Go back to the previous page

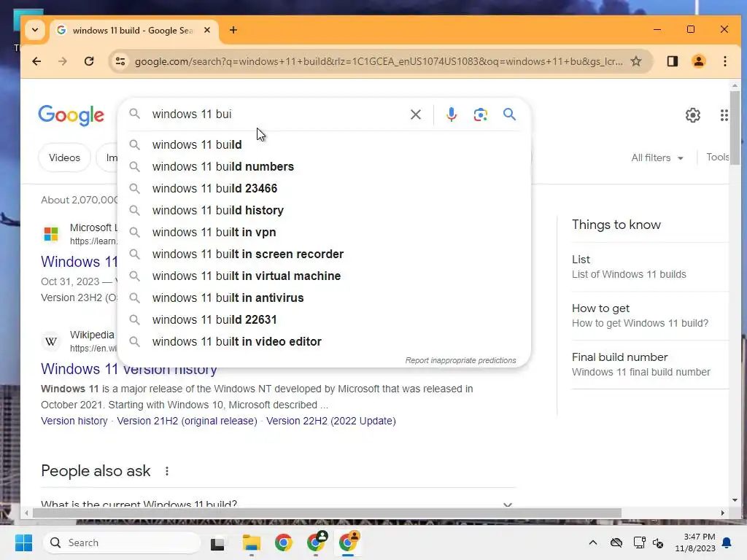tap(36, 61)
